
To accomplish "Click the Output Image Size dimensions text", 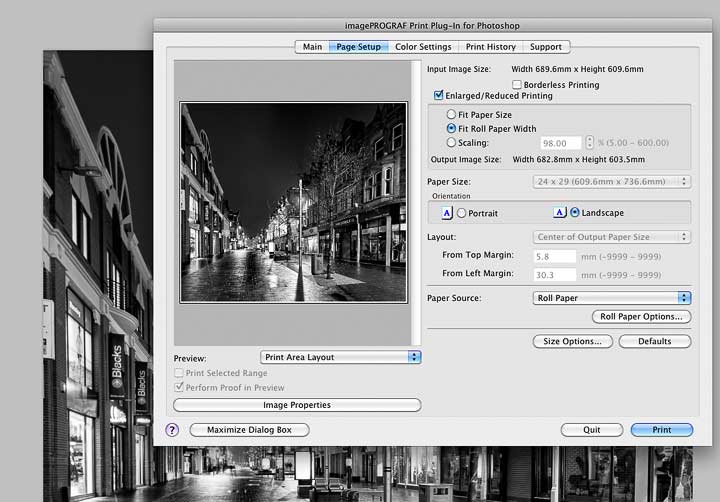I will [x=579, y=160].
